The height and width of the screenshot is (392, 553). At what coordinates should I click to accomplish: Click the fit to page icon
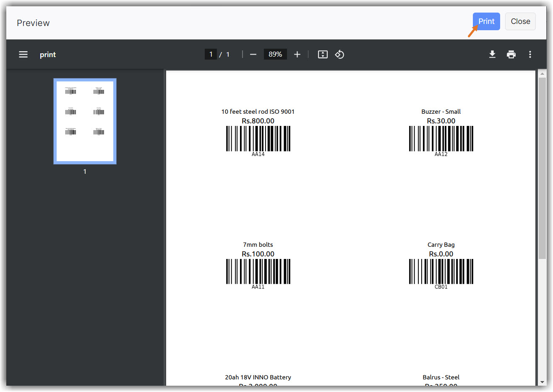click(323, 55)
